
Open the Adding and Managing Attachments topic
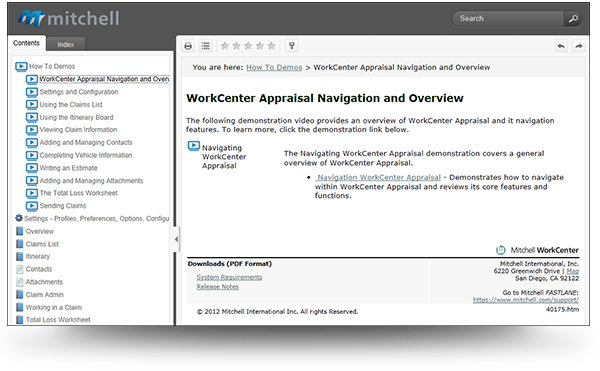pyautogui.click(x=91, y=181)
